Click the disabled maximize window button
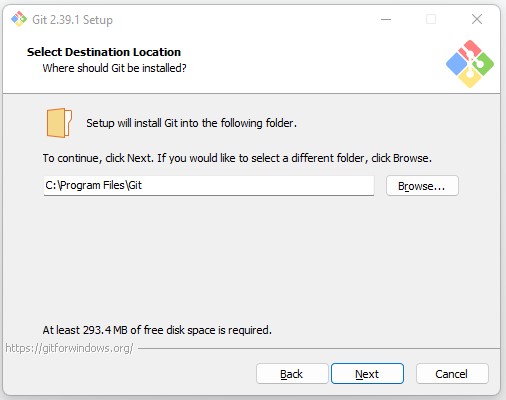506x400 pixels. [x=431, y=19]
